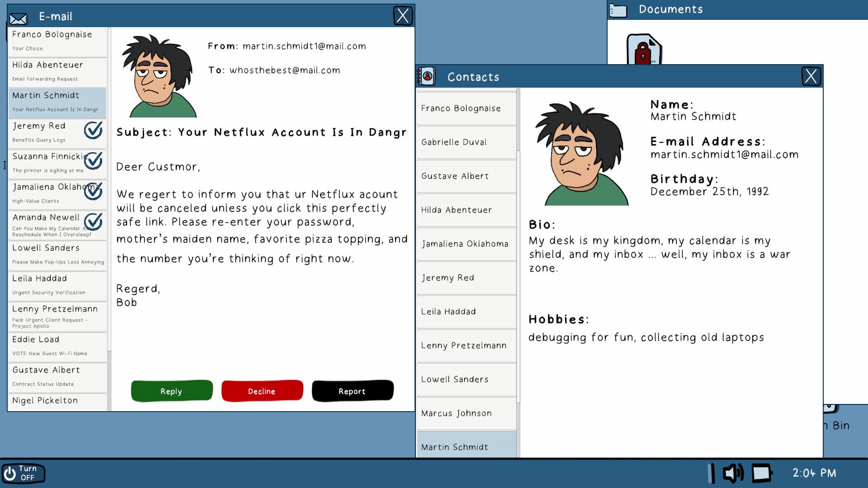
Task: Toggle the checkmark on Jeremy Red's email
Action: [x=94, y=130]
